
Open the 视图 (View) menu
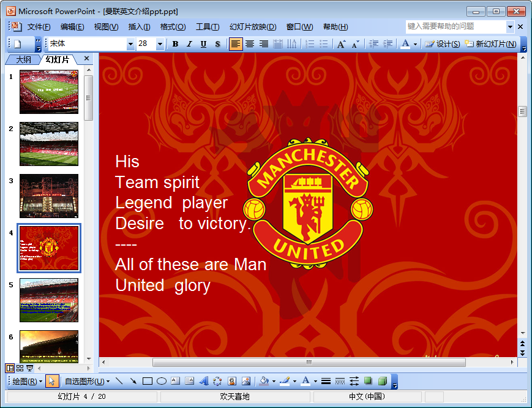106,27
